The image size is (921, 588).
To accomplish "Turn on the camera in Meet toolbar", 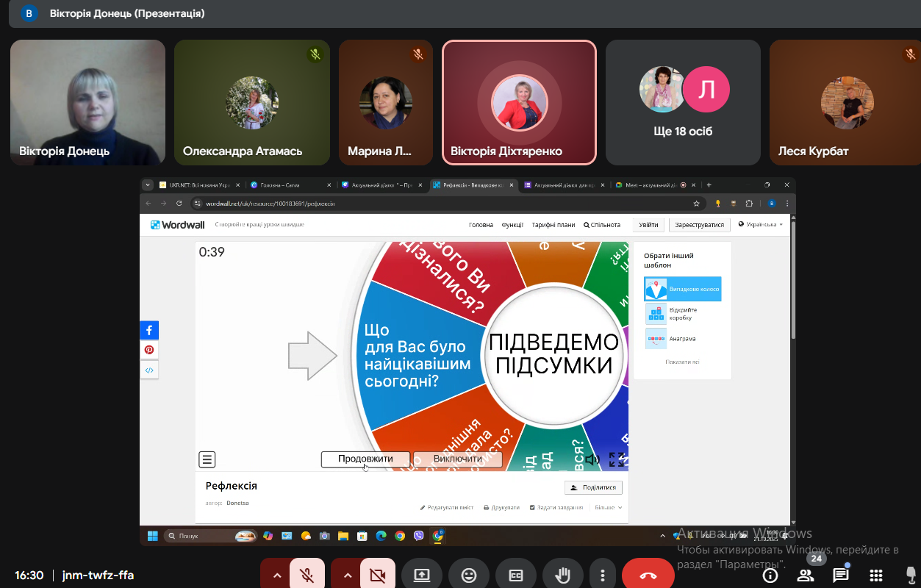I will point(378,576).
